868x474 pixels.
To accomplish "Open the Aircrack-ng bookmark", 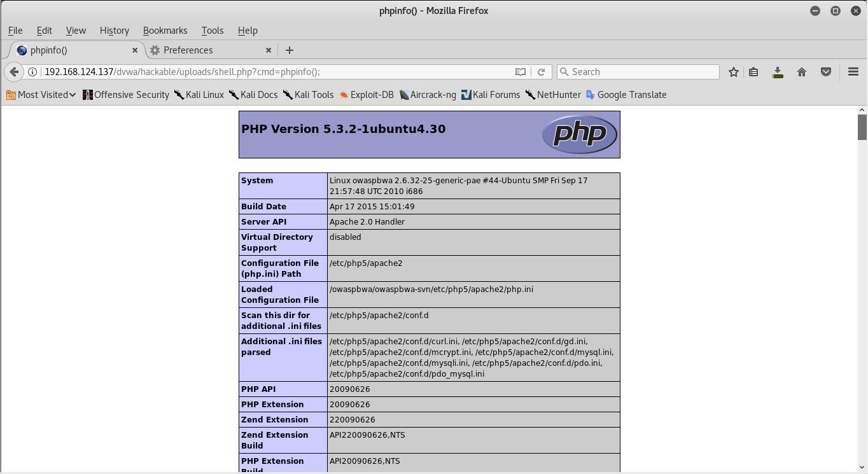I will (428, 95).
